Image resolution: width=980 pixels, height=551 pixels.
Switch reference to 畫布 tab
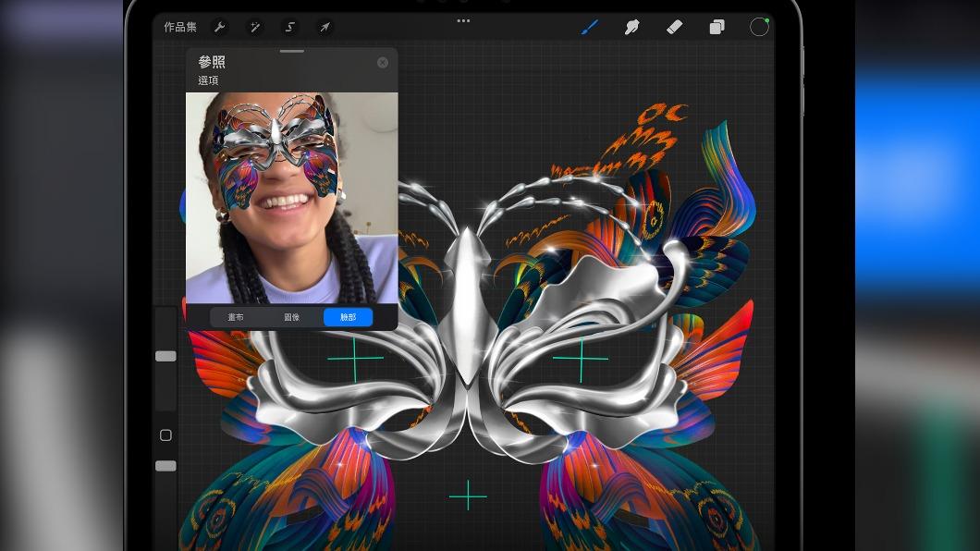tap(236, 317)
